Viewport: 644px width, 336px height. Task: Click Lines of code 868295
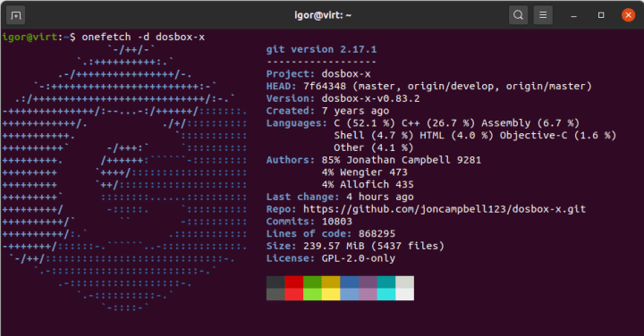tap(331, 234)
